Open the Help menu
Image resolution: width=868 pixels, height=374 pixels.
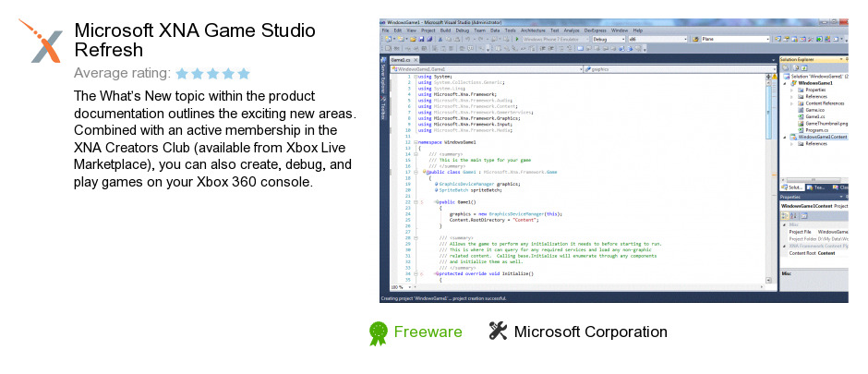(x=638, y=30)
